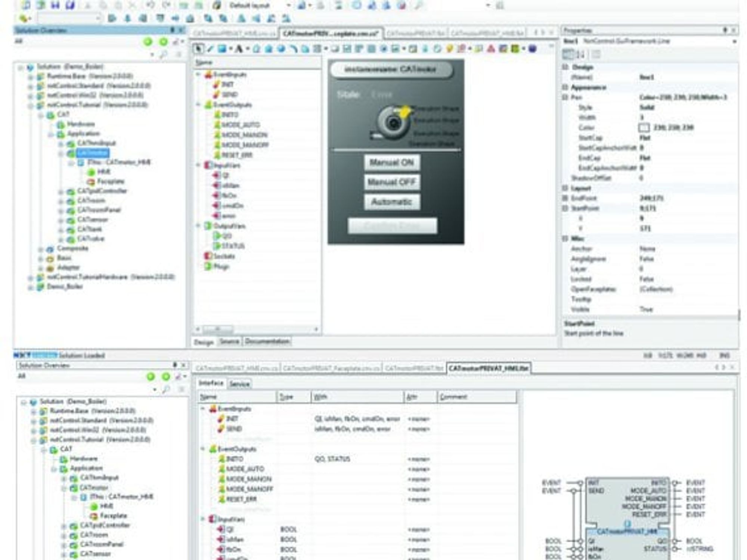Switch to the CATmotorPRIVAT_HMI.cnv.cs tab in the upper editor

point(234,34)
